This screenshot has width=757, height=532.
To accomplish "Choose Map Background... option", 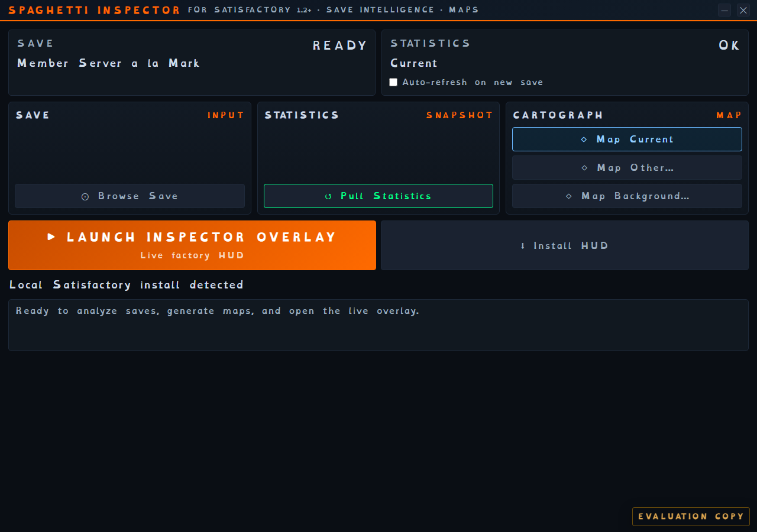I will (627, 196).
